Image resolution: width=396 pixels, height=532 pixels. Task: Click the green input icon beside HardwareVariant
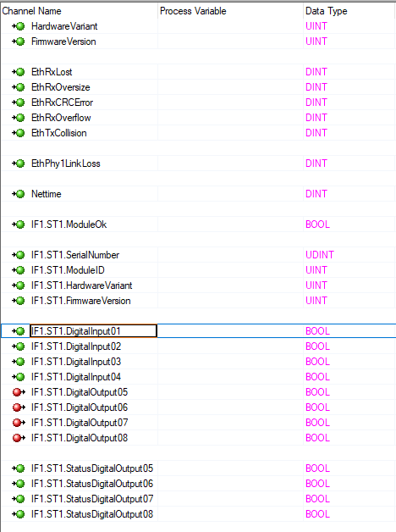pyautogui.click(x=19, y=26)
